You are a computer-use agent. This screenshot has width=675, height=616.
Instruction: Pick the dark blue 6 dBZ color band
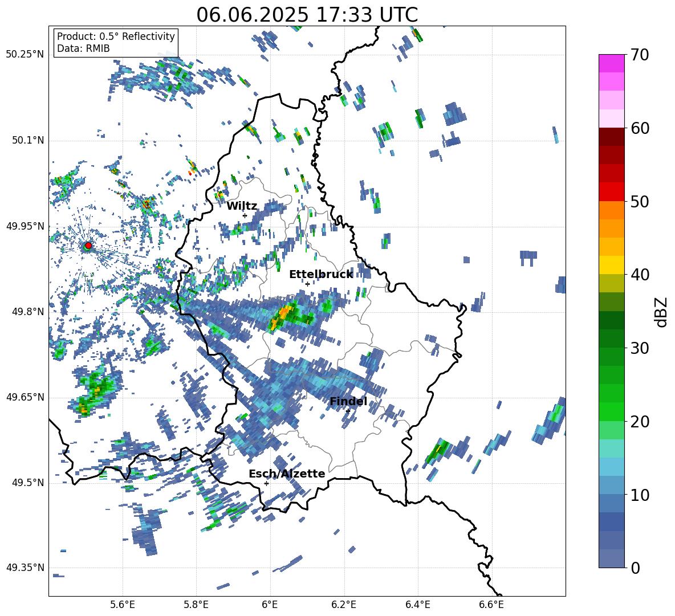pyautogui.click(x=611, y=522)
